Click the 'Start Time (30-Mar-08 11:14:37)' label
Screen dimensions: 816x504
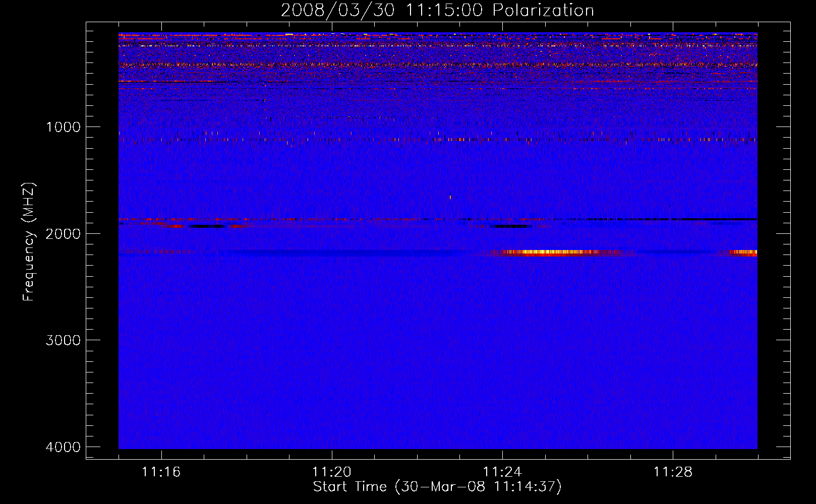tap(437, 487)
